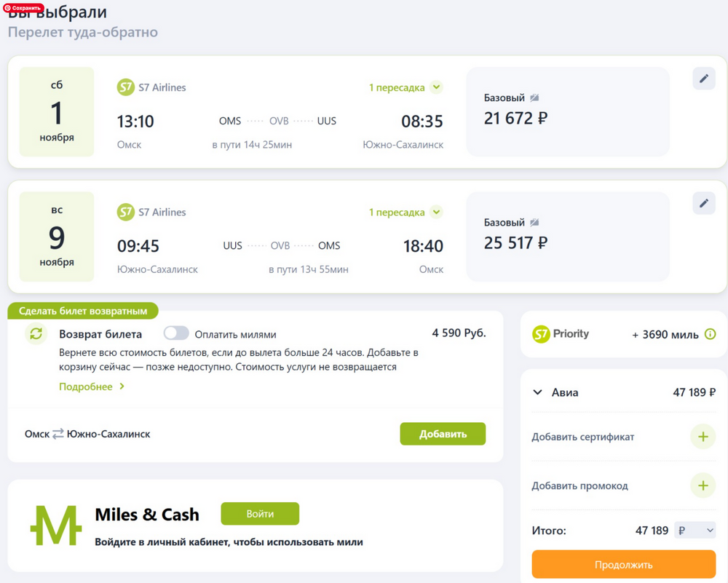Screen dimensions: 728x583
Task: Click the no-baggage icon next to 21 672 ₽ fare
Action: [534, 98]
